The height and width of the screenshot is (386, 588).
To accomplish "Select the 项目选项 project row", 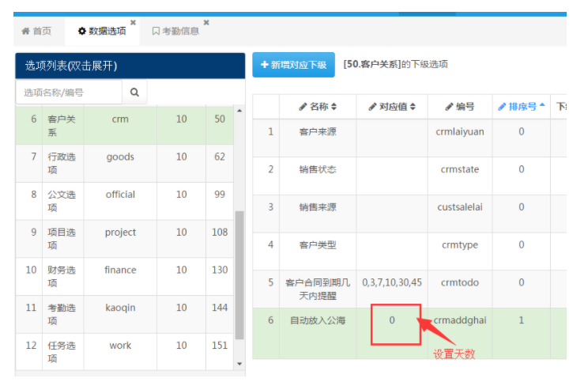I will coord(125,239).
